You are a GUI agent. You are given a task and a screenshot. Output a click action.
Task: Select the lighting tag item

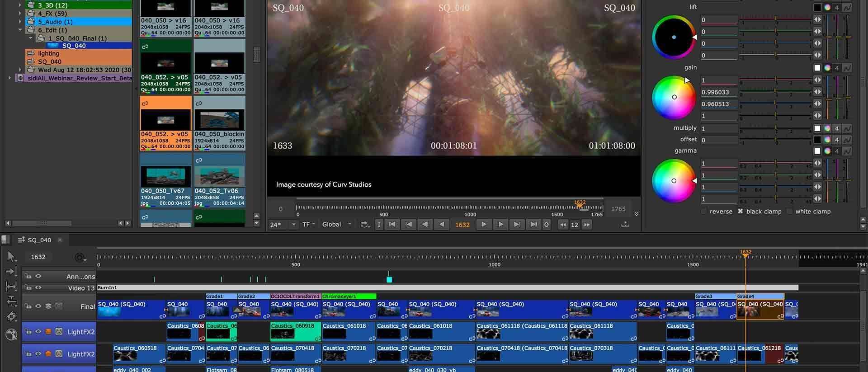[x=79, y=53]
